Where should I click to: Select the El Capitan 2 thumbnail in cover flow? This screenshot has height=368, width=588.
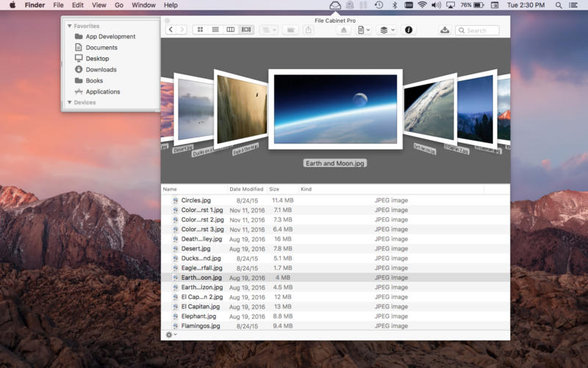tap(476, 109)
